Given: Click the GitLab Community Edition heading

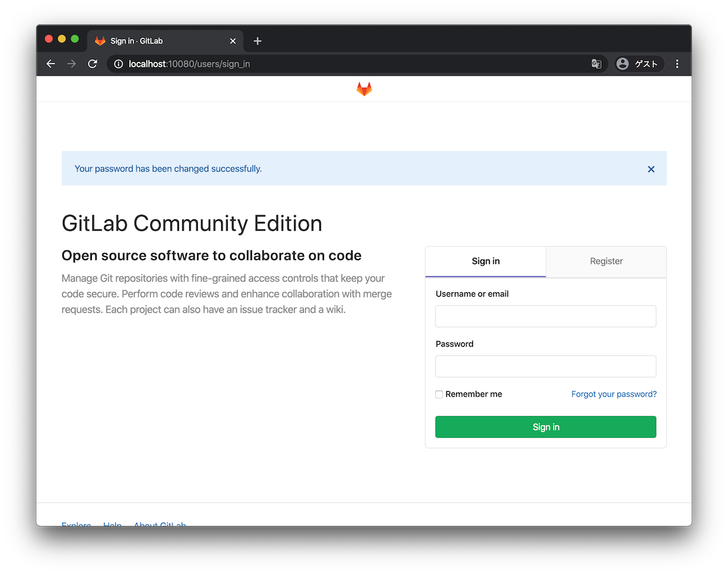Looking at the screenshot, I should (x=192, y=223).
